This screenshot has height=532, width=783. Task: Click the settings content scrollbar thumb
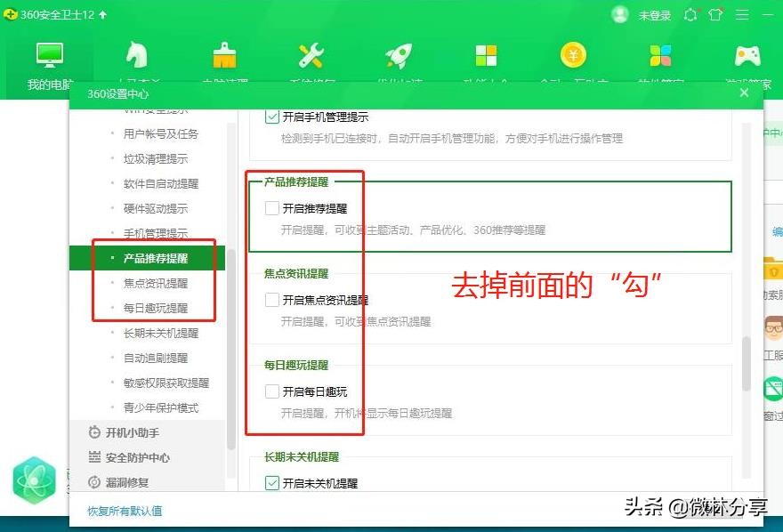pos(746,363)
